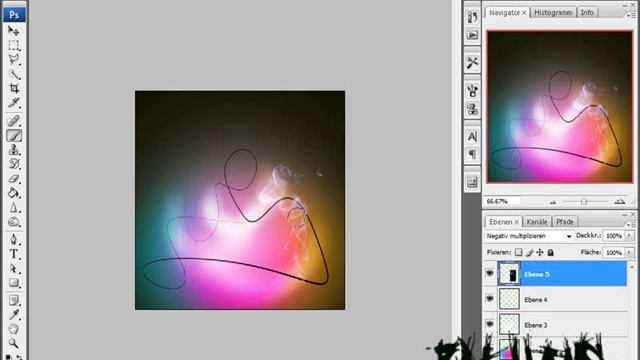Select the Rectangular Marquee tool
This screenshot has height=360, width=640.
click(x=14, y=45)
